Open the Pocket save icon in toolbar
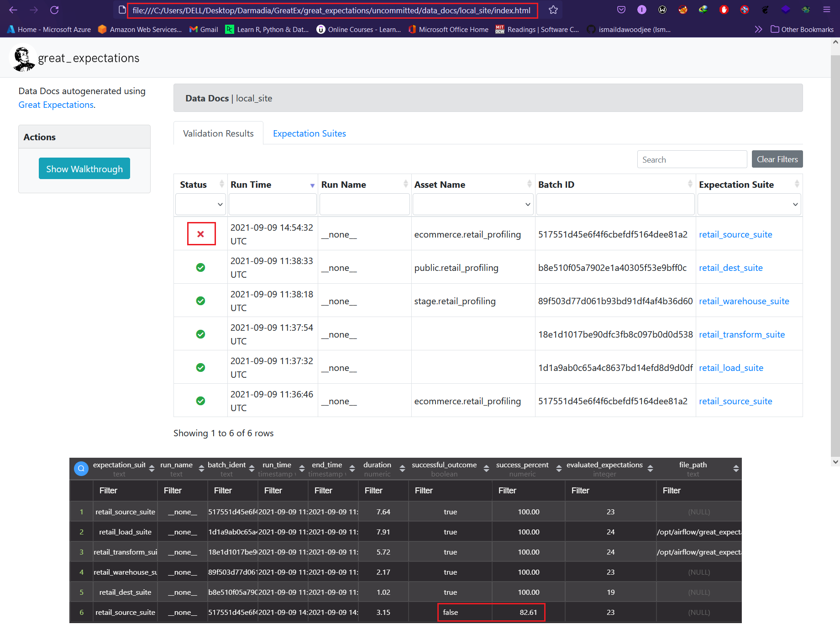840x624 pixels. 621,10
